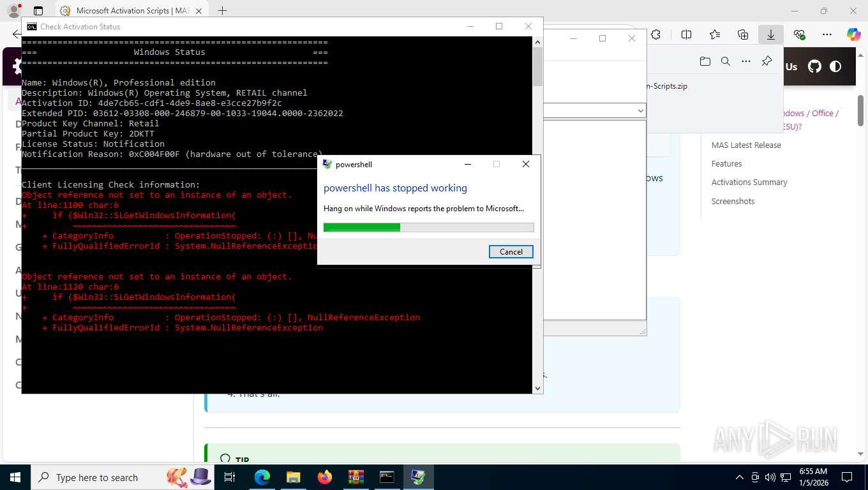The height and width of the screenshot is (490, 868).
Task: Select Partial Product Key: 2DKTT text
Action: tap(88, 133)
